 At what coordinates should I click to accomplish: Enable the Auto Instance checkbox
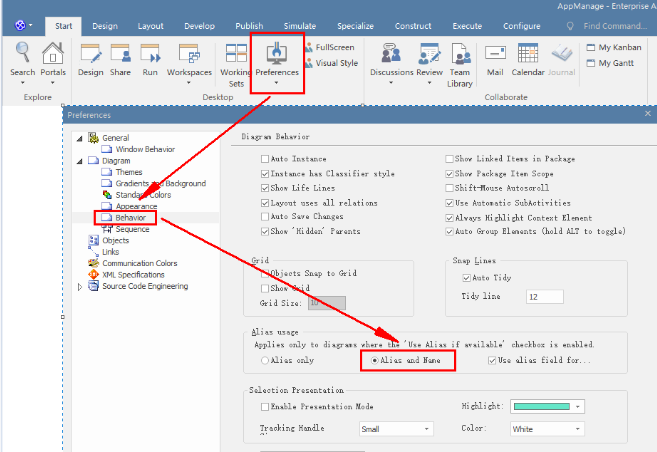(x=265, y=159)
